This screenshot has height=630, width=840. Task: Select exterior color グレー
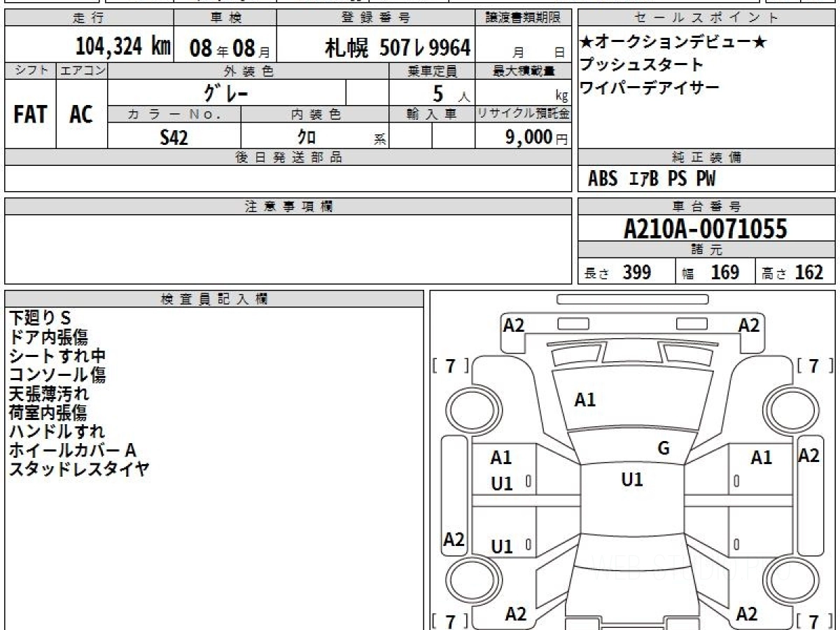(225, 92)
